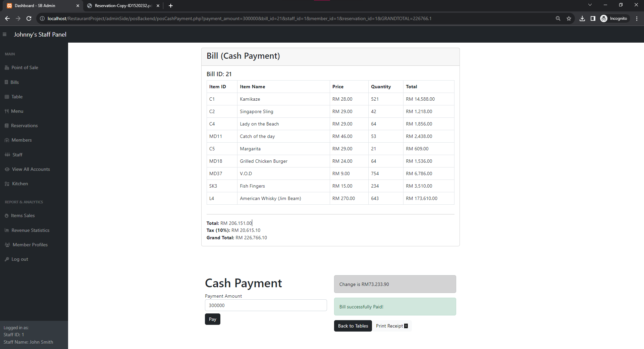
Task: Click the Members icon in sidebar
Action: coord(7,140)
